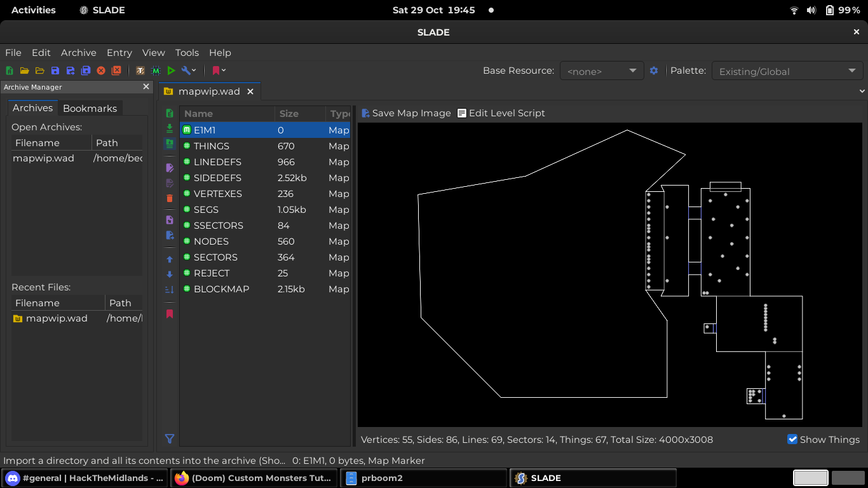
Task: Open the Map Editor icon with green M
Action: tap(156, 71)
